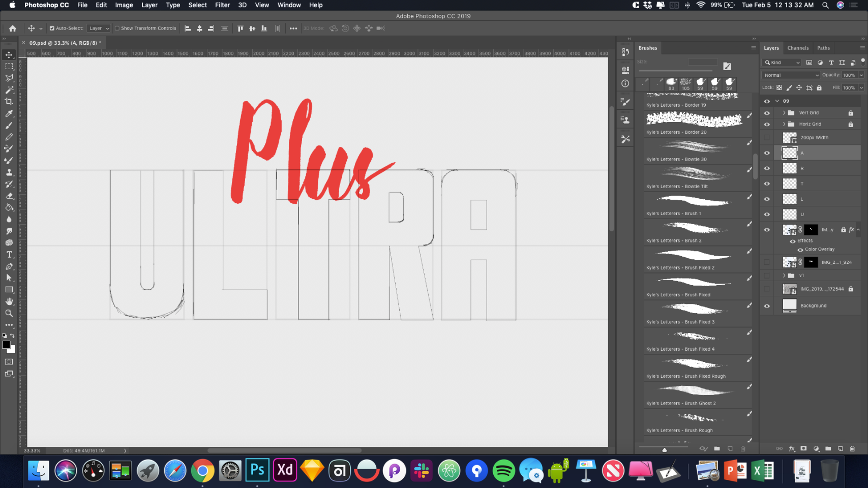
Task: Open the Normal blend mode dropdown
Action: pos(791,75)
